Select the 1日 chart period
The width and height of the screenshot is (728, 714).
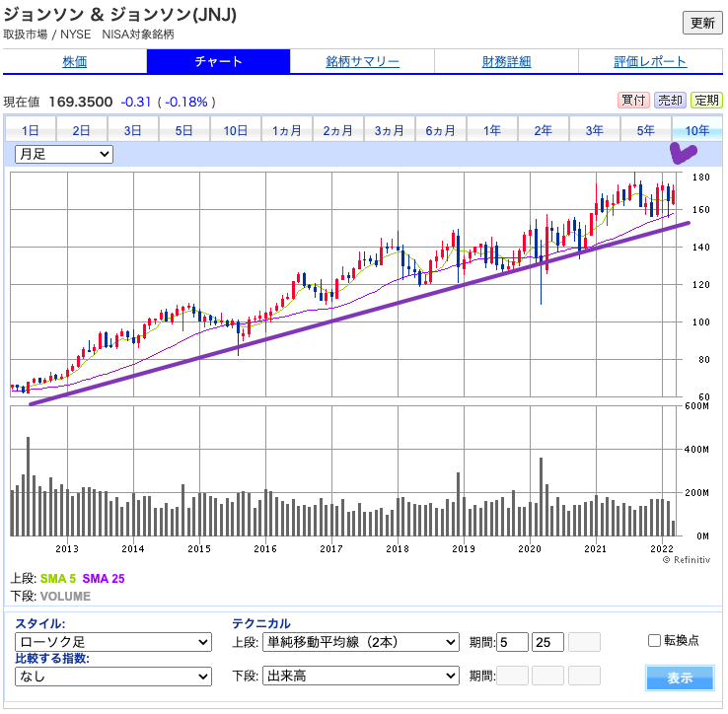click(31, 130)
